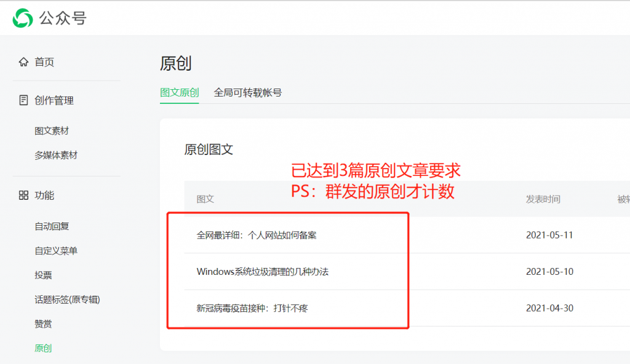Image resolution: width=630 pixels, height=364 pixels.
Task: Click the home icon beside 首页
Action: tap(24, 62)
